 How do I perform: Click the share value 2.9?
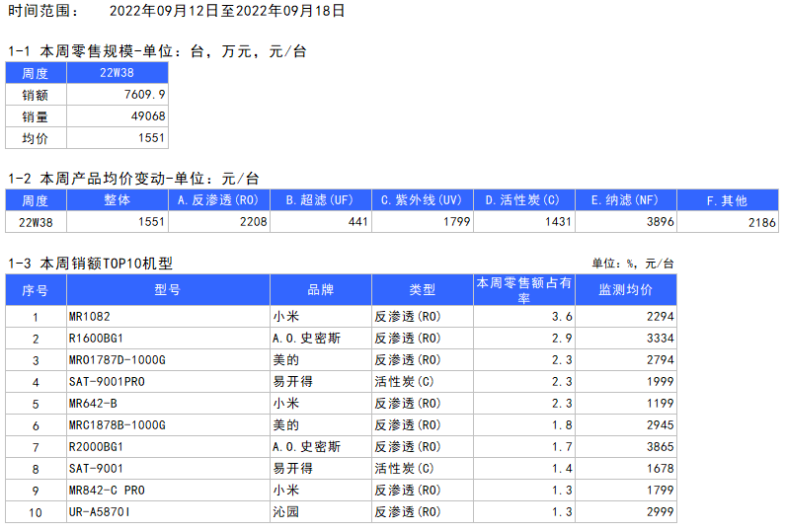pos(562,339)
